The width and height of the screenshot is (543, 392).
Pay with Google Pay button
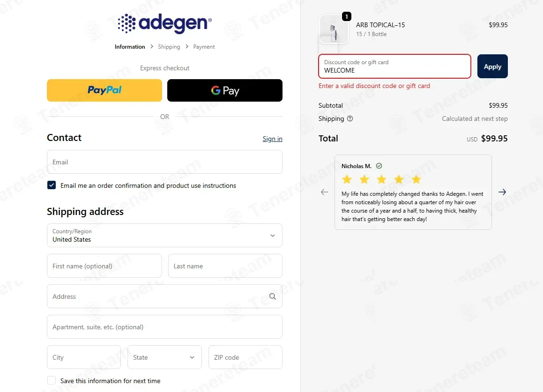tap(225, 90)
